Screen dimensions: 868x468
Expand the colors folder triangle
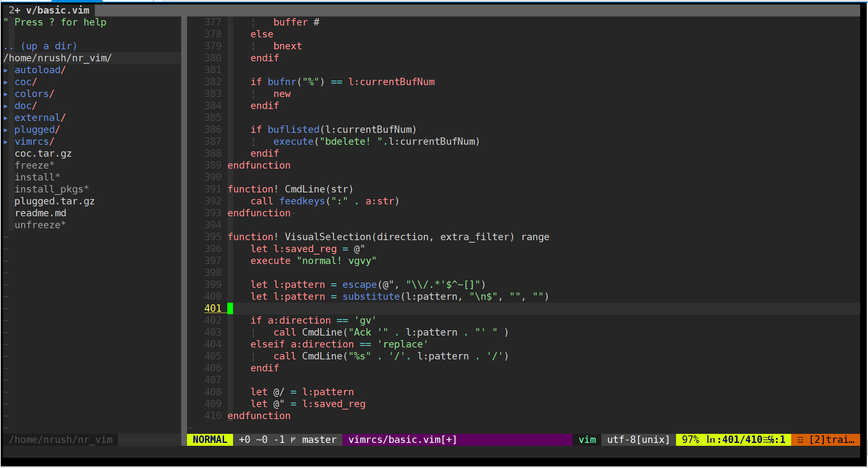click(6, 94)
